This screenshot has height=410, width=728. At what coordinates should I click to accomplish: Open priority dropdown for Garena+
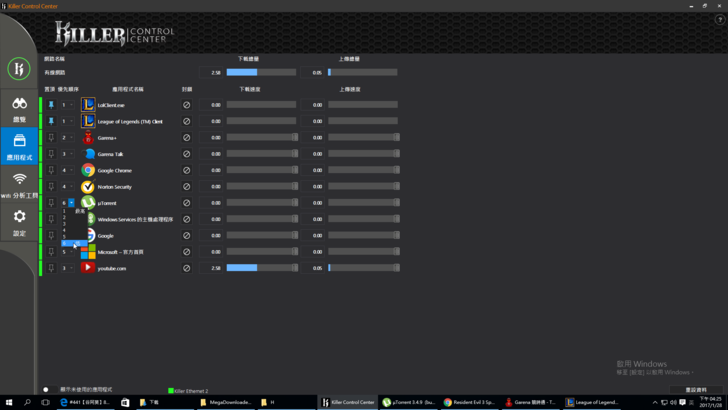71,137
